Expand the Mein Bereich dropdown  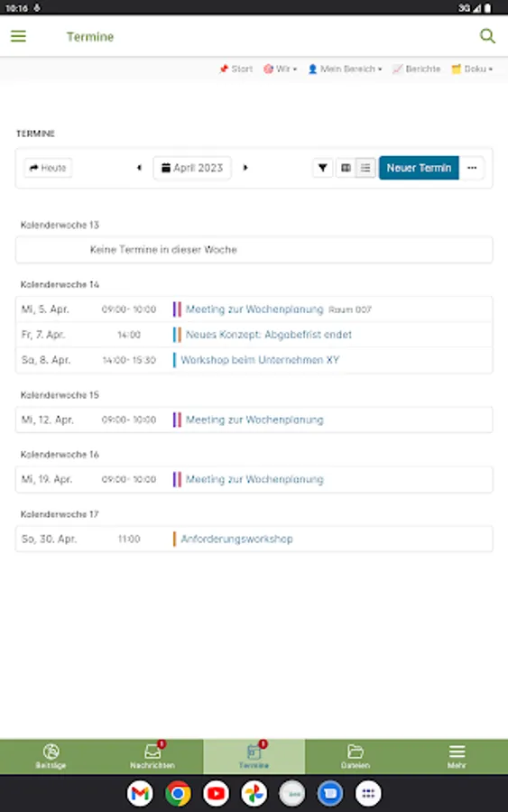[345, 69]
